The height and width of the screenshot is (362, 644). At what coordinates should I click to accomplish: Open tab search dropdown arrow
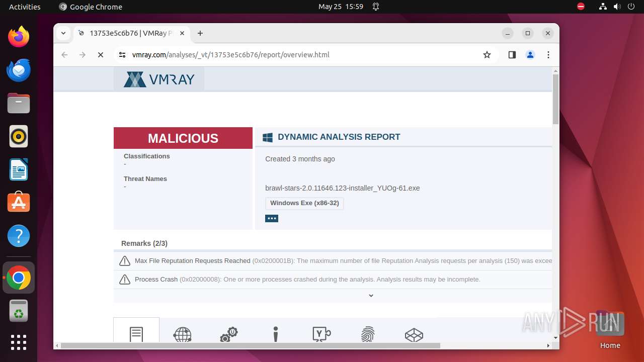(x=63, y=33)
